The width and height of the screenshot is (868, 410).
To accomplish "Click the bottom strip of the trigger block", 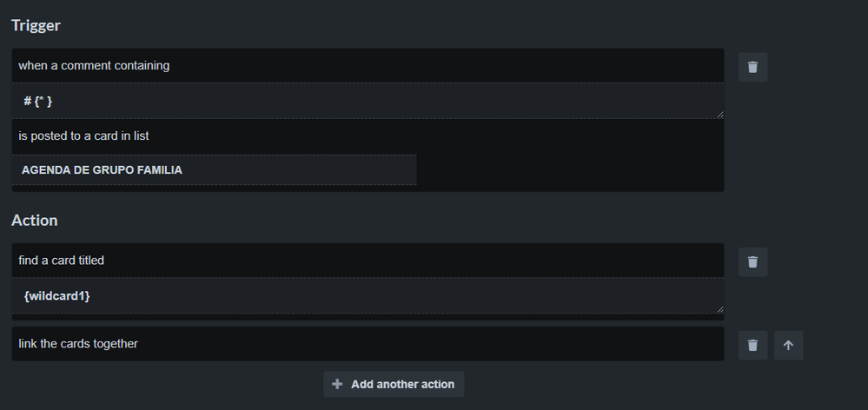I will 368,188.
